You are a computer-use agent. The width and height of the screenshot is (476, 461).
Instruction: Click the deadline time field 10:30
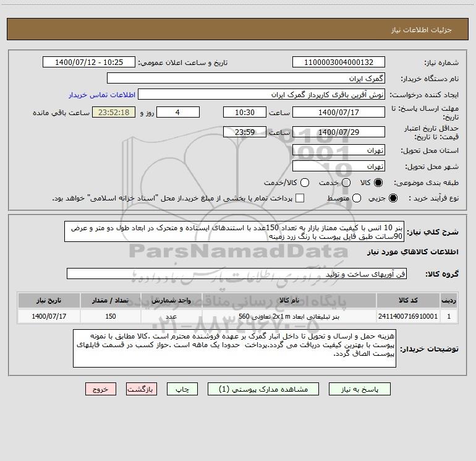click(245, 112)
